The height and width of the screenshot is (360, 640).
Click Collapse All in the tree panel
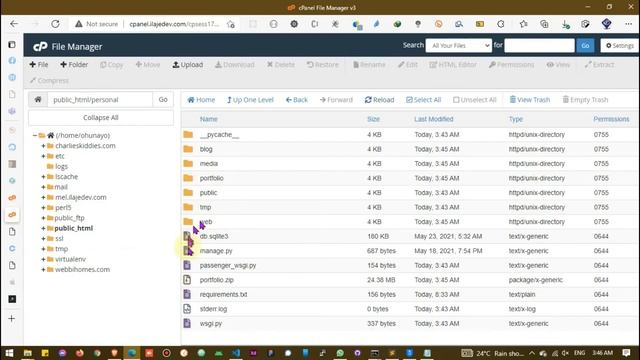[x=101, y=118]
